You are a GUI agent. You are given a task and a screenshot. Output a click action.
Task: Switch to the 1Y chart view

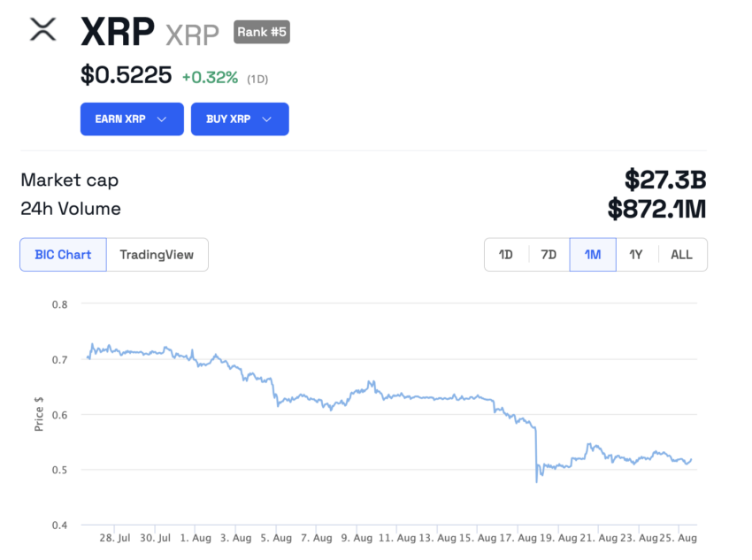(x=636, y=254)
